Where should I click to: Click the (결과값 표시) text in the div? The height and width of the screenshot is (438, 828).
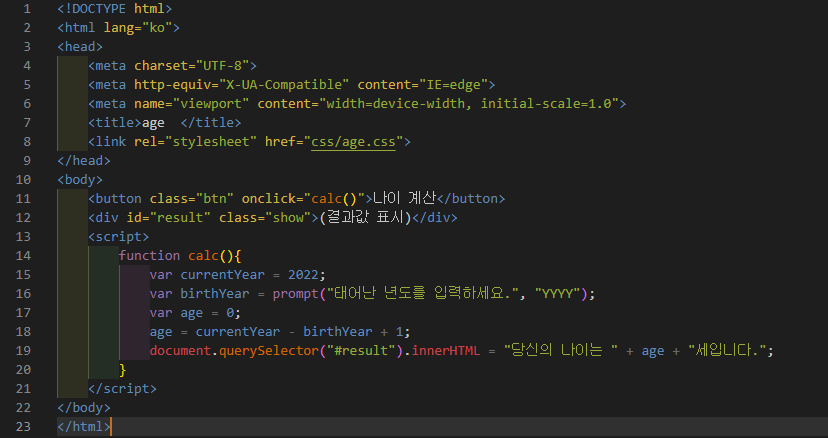[x=365, y=217]
